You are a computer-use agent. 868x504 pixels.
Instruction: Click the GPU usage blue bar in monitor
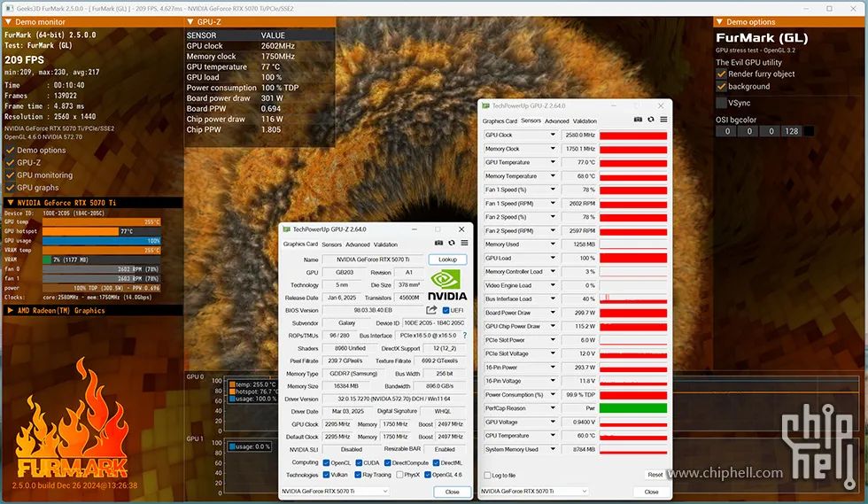pos(101,241)
